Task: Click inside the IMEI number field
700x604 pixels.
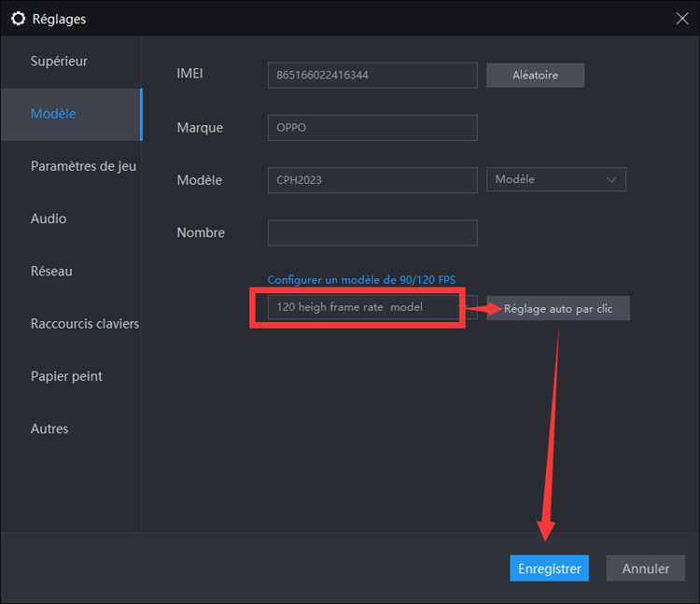Action: tap(371, 75)
